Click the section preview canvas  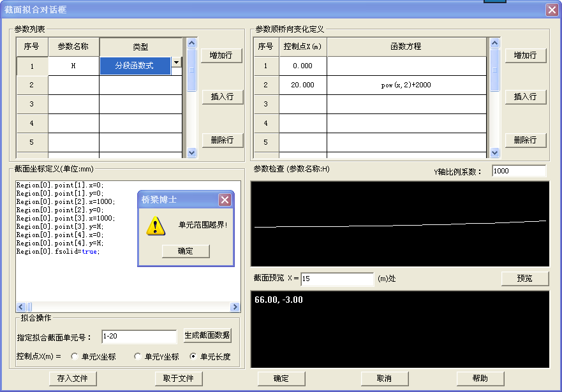pyautogui.click(x=400, y=330)
